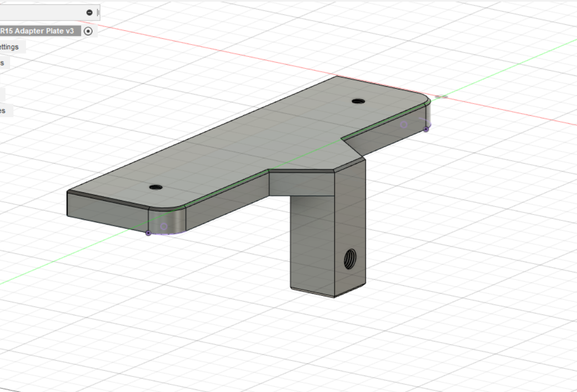Image resolution: width=577 pixels, height=392 pixels.
Task: Collapse the browser panel with the minus icon
Action: click(x=89, y=13)
